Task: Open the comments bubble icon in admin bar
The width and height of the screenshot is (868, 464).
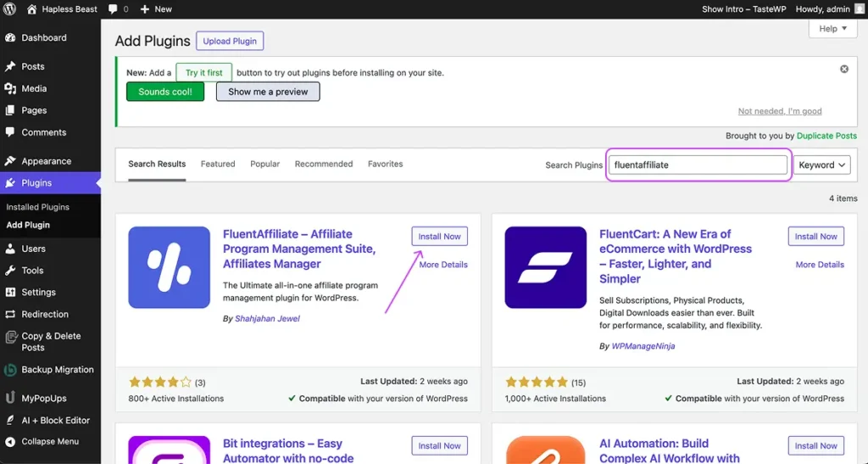Action: click(113, 9)
